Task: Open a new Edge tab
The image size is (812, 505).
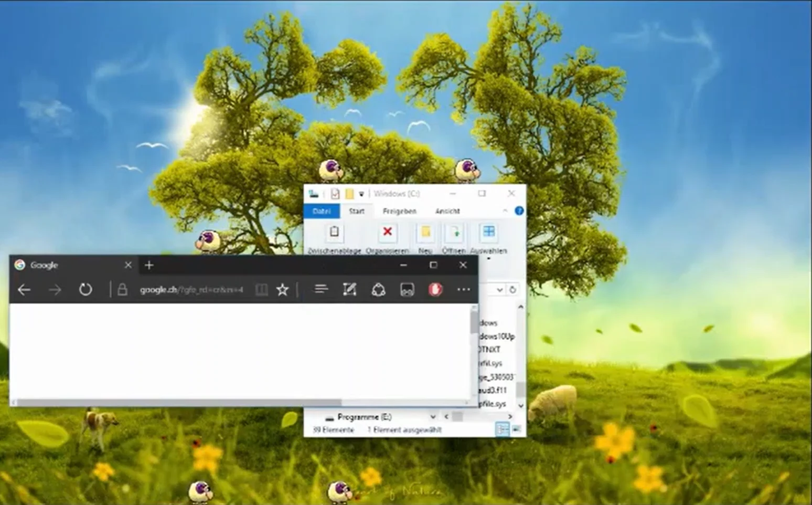Action: point(149,265)
